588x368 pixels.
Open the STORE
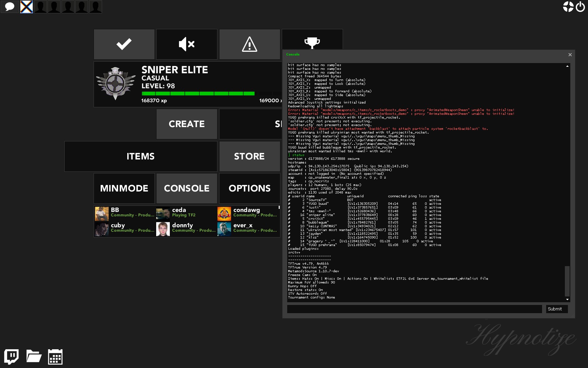coord(249,156)
